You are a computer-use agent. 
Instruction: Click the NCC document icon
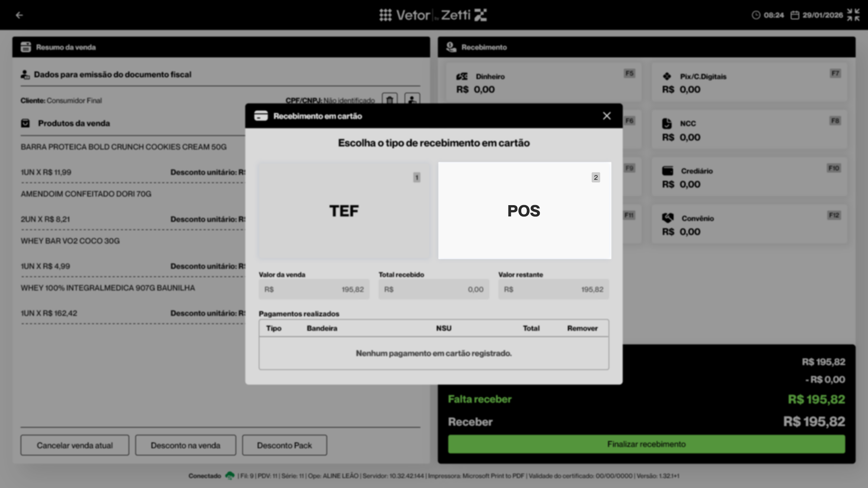pos(667,123)
